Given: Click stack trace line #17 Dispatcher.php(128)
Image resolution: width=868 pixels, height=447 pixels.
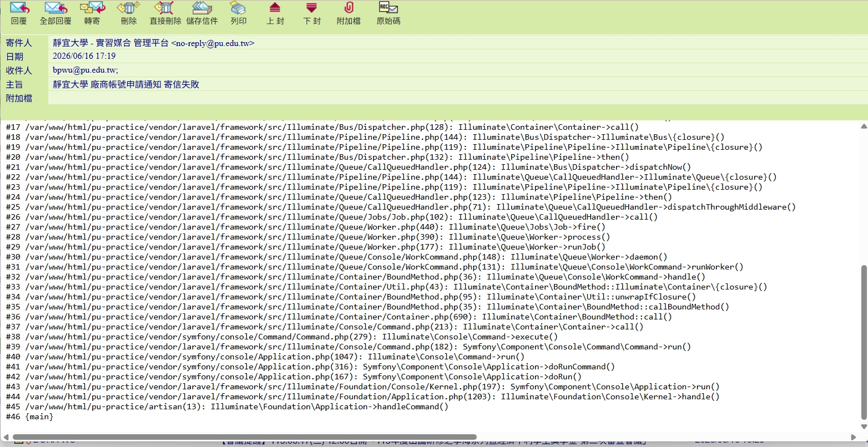Looking at the screenshot, I should coord(322,127).
